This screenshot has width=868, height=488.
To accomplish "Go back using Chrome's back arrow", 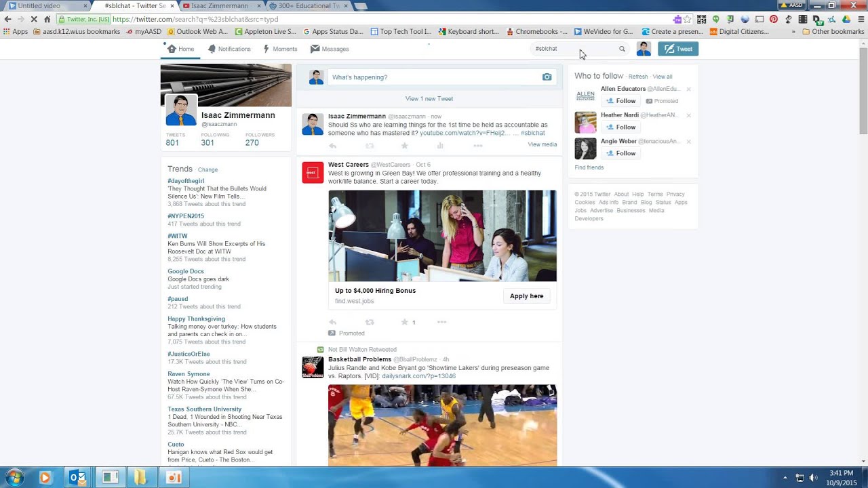I will [7, 20].
